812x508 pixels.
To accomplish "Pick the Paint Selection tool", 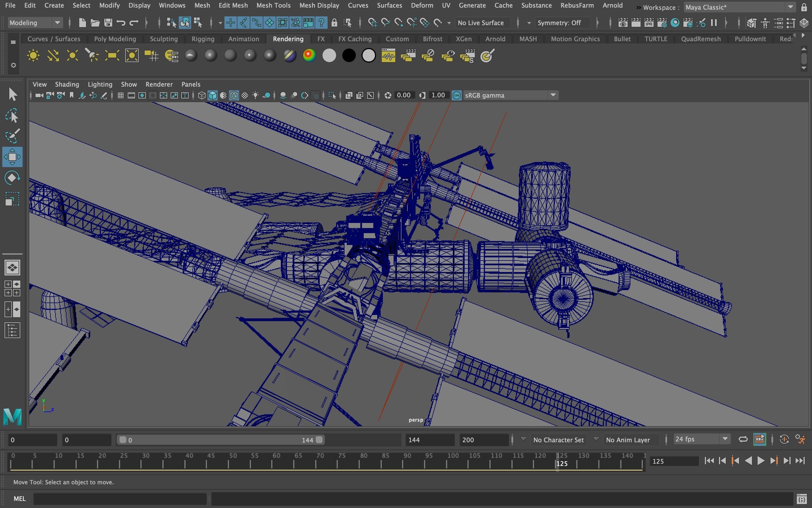I will point(12,136).
